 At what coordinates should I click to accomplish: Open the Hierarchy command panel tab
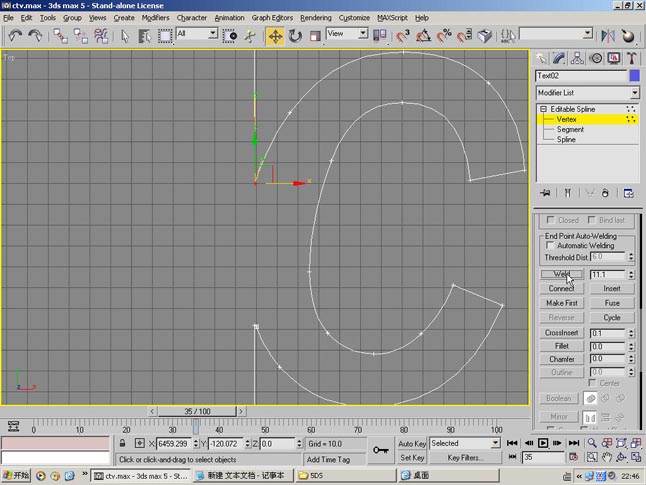[576, 59]
